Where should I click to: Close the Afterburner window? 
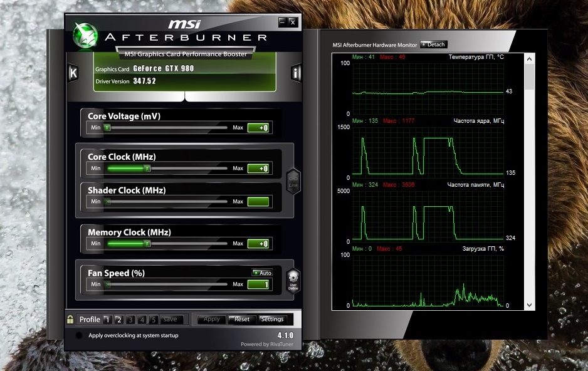[293, 22]
